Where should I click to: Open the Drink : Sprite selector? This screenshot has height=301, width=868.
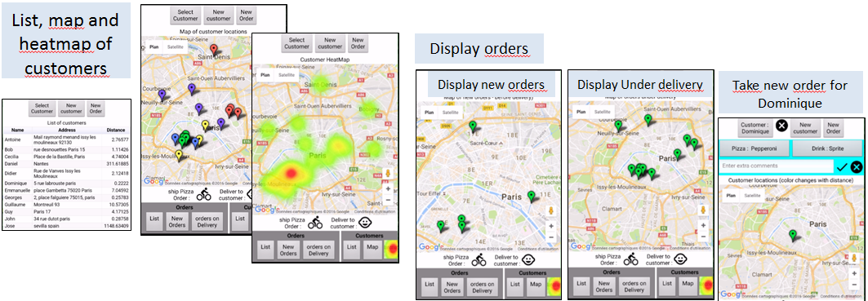[827, 148]
